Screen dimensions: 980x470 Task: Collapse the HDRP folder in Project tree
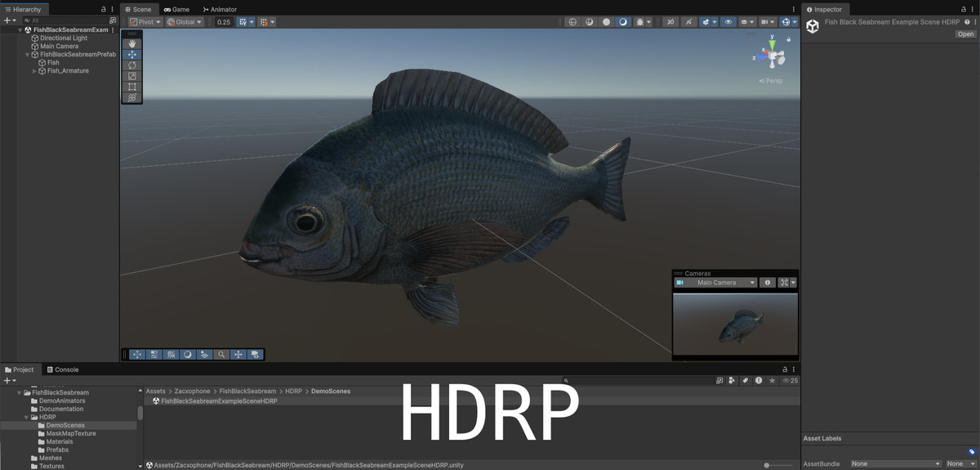coord(27,417)
